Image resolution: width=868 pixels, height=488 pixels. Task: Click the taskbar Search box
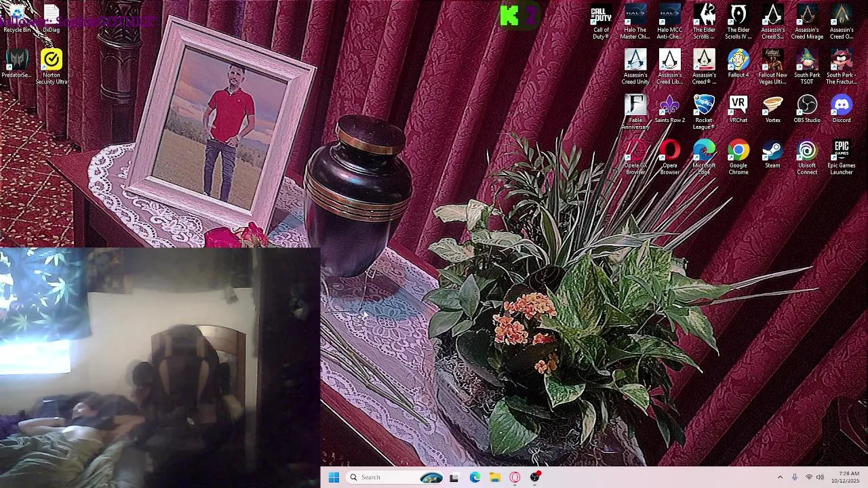[396, 477]
